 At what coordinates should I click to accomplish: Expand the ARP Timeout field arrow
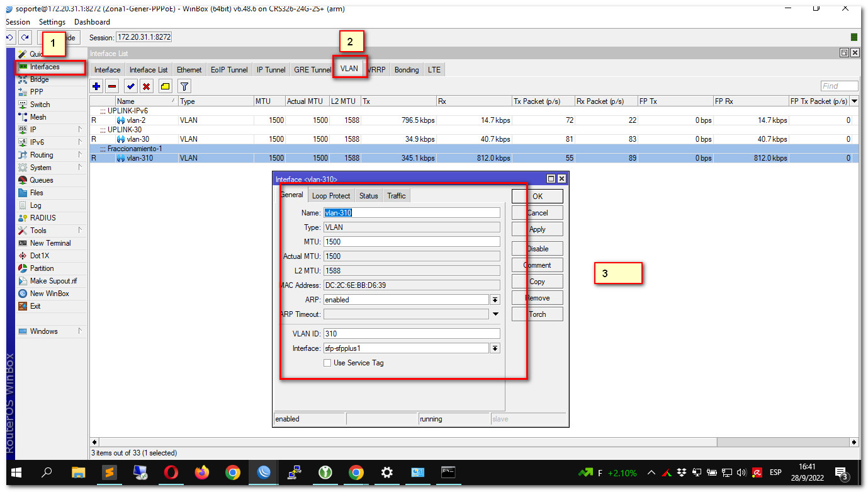pos(495,314)
